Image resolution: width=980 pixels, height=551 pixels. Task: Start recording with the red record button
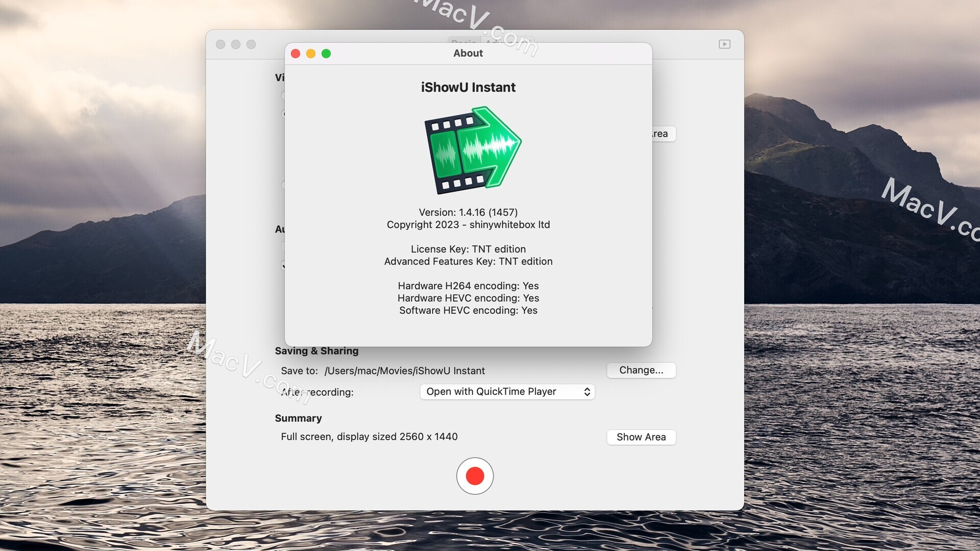tap(475, 476)
